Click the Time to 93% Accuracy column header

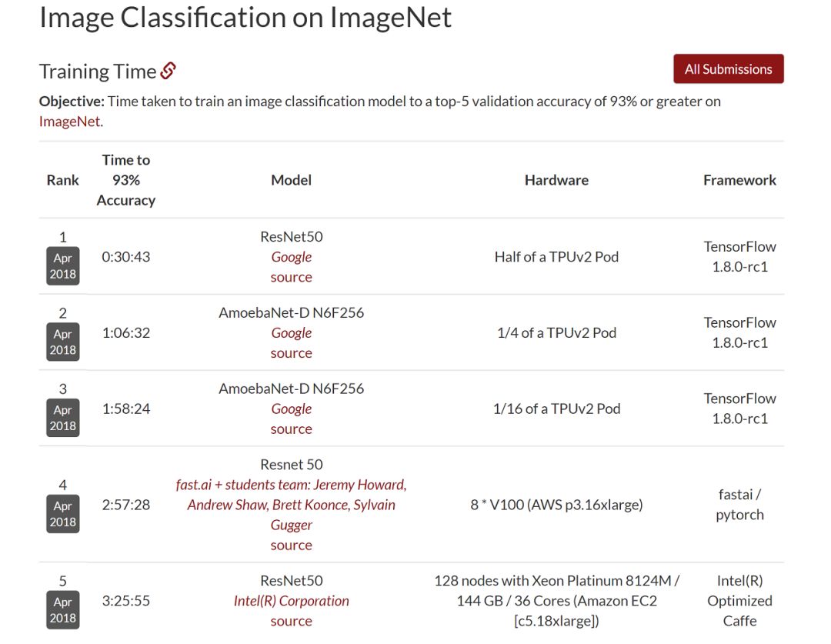(x=126, y=180)
